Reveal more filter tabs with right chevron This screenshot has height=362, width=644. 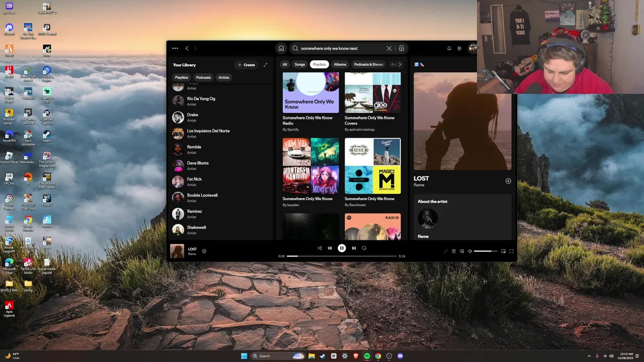click(x=400, y=64)
